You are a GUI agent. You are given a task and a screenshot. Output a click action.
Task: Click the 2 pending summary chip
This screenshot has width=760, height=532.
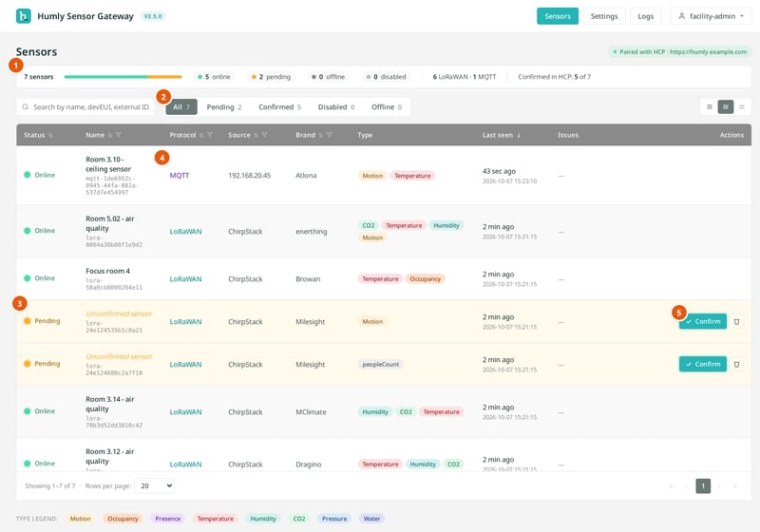tap(271, 77)
